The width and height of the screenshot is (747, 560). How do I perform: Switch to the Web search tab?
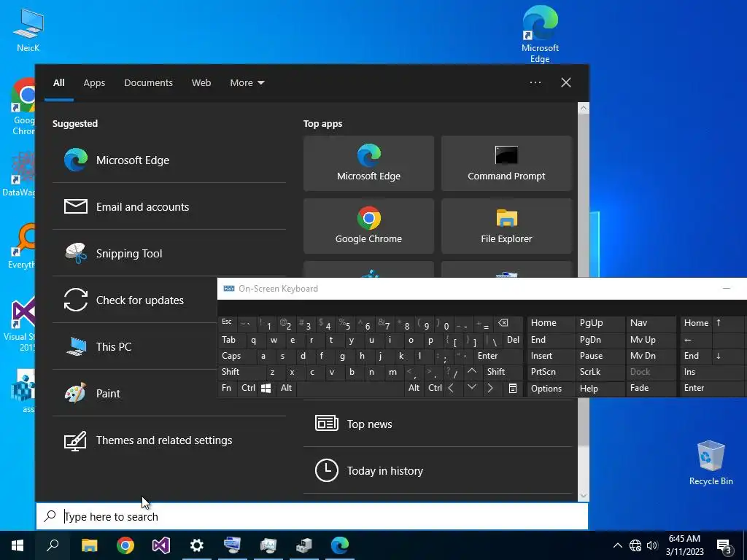(x=201, y=83)
